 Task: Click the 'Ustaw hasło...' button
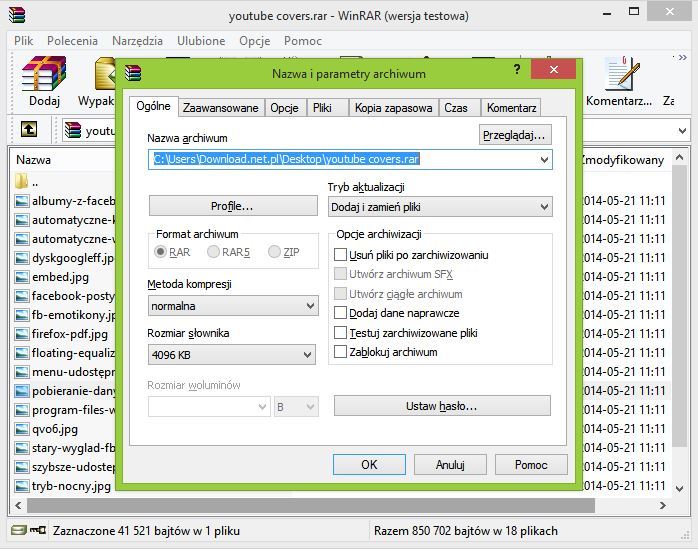(x=442, y=406)
